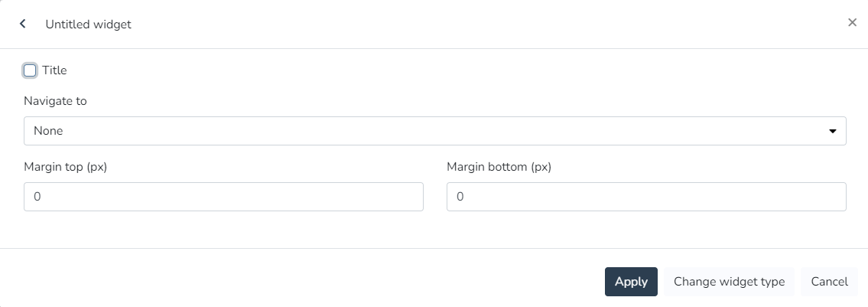Screen dimensions: 868x307
Task: Click the Margin bottom (px) label
Action: [499, 167]
